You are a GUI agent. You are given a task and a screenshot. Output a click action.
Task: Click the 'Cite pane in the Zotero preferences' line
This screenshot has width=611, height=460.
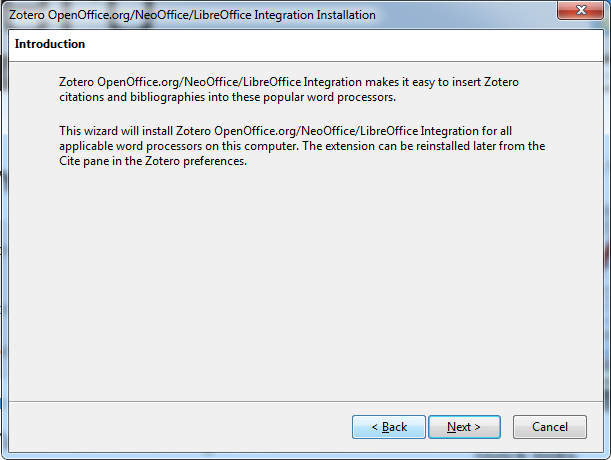(153, 161)
